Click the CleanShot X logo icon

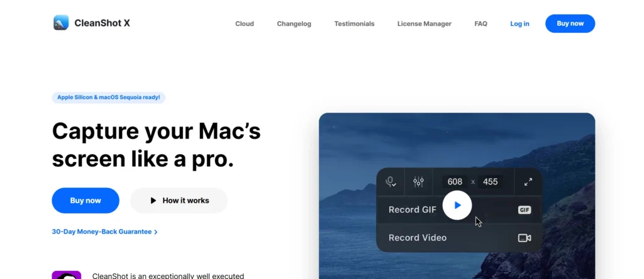[61, 23]
